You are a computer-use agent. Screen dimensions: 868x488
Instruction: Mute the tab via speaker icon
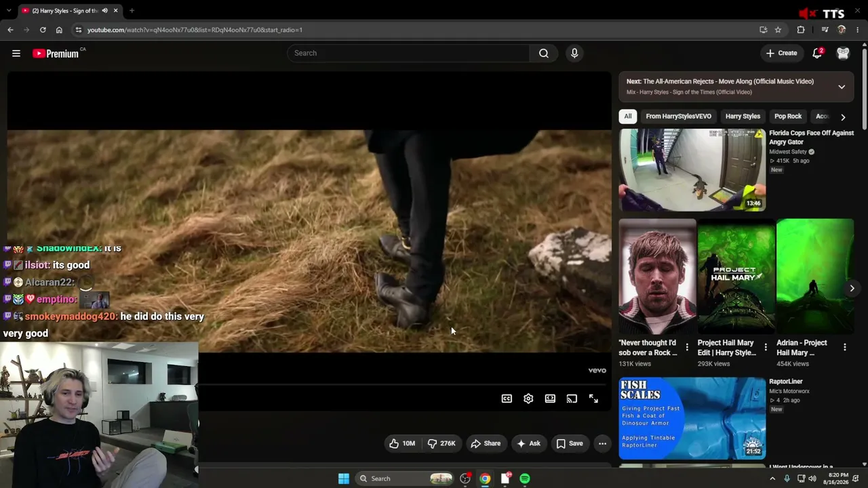coord(104,11)
